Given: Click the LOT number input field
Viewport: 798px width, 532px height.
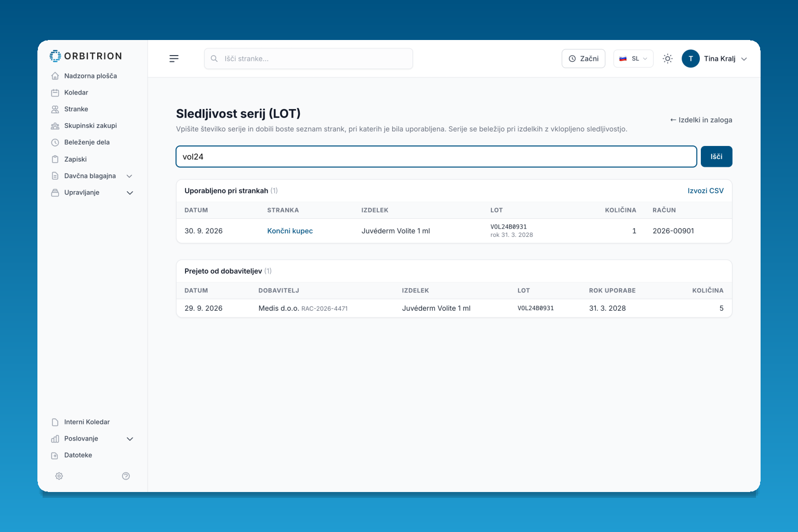Looking at the screenshot, I should click(x=436, y=156).
